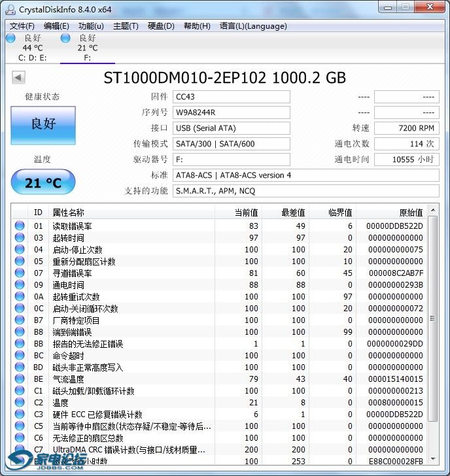This screenshot has width=450, height=476.
Task: Click status icon of row BC 命令超时
Action: 20,355
